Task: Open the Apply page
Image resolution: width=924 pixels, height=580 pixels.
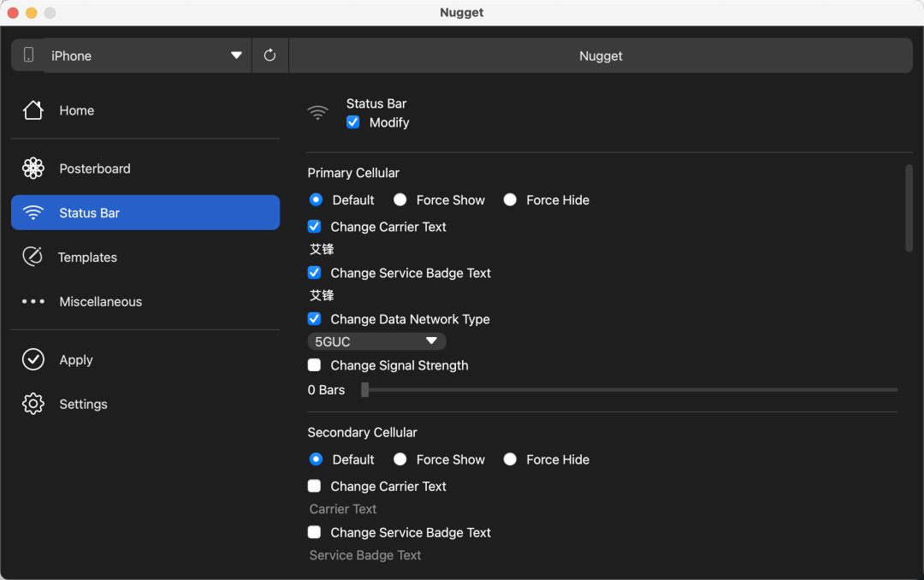Action: tap(145, 359)
